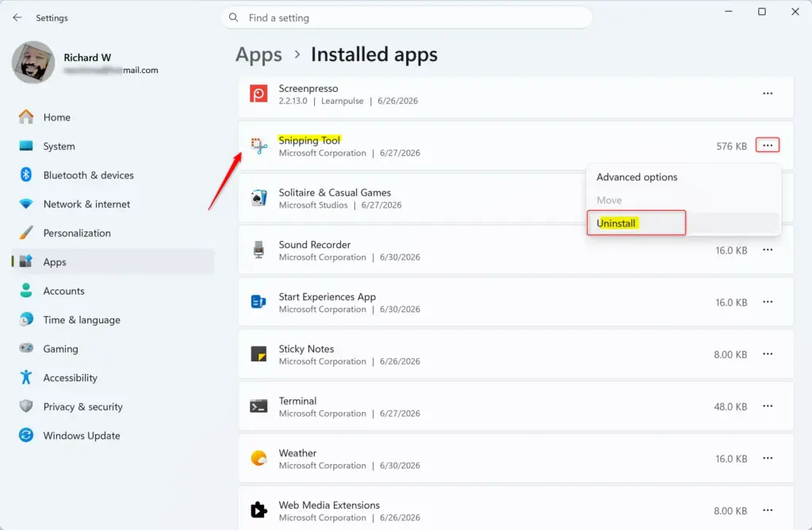This screenshot has width=812, height=530.
Task: Maximize the Settings window
Action: coord(761,12)
